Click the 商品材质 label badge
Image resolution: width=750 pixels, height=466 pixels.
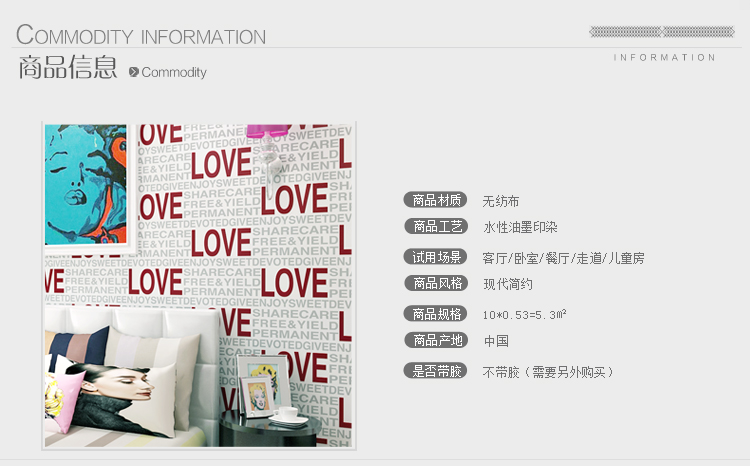pos(435,200)
